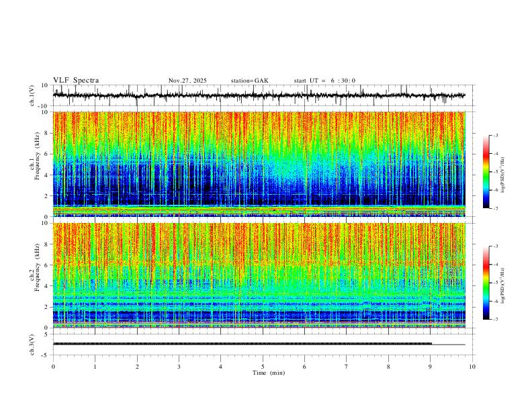
Task: Click the ch.2 PSD color scale bar
Action: tap(486, 283)
